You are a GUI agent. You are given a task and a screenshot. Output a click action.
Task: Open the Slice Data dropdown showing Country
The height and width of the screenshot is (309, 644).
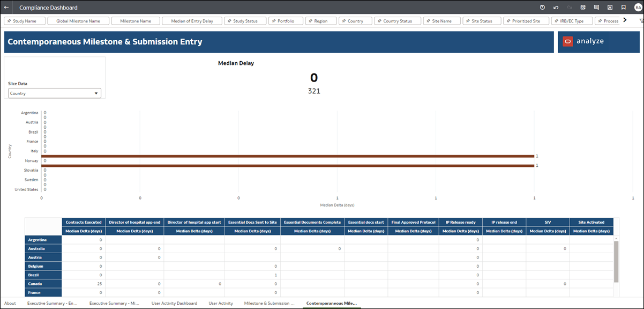54,93
